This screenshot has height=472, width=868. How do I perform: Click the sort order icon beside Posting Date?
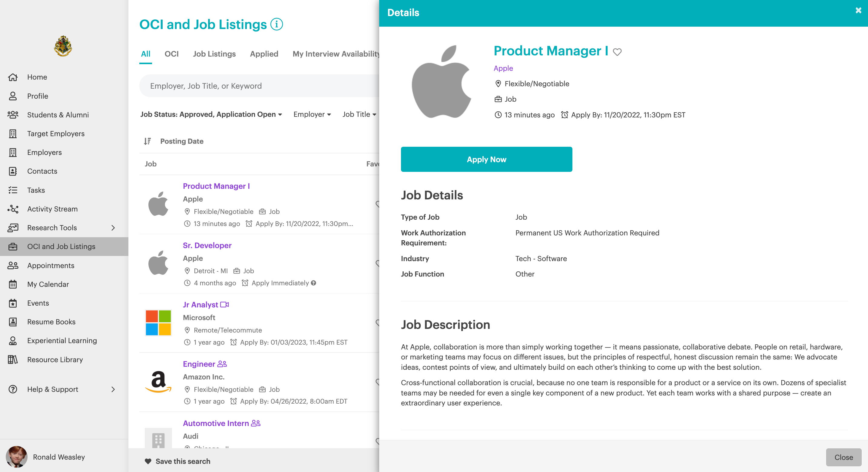tap(147, 141)
